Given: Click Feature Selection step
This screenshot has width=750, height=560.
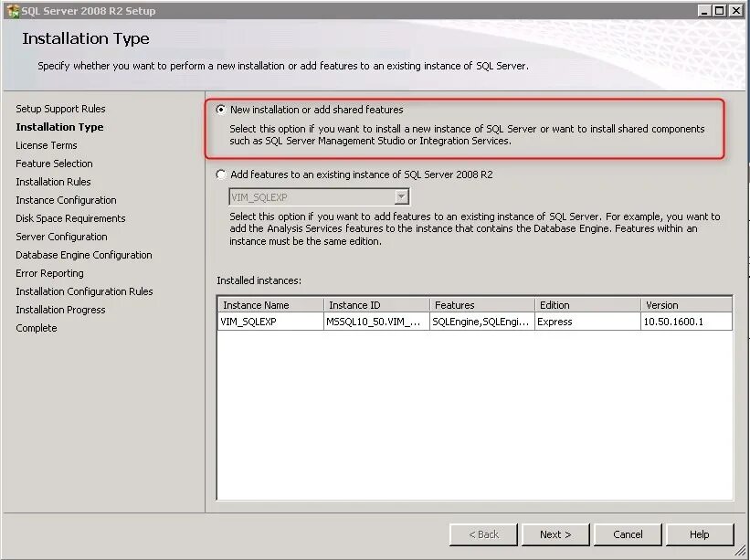Looking at the screenshot, I should (54, 164).
